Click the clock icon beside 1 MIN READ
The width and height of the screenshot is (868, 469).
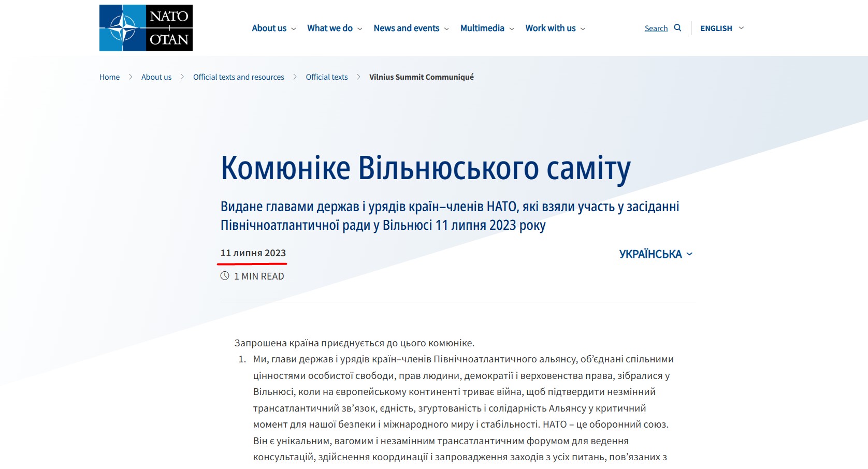(225, 276)
